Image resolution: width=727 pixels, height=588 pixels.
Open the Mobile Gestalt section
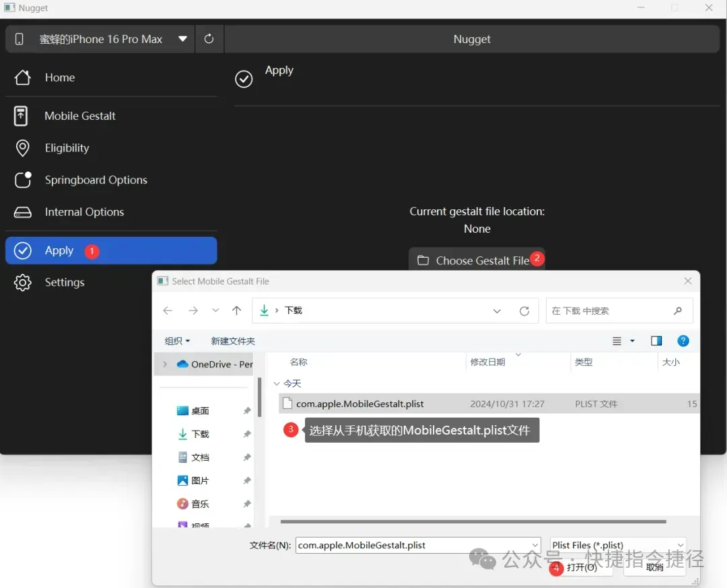point(111,116)
